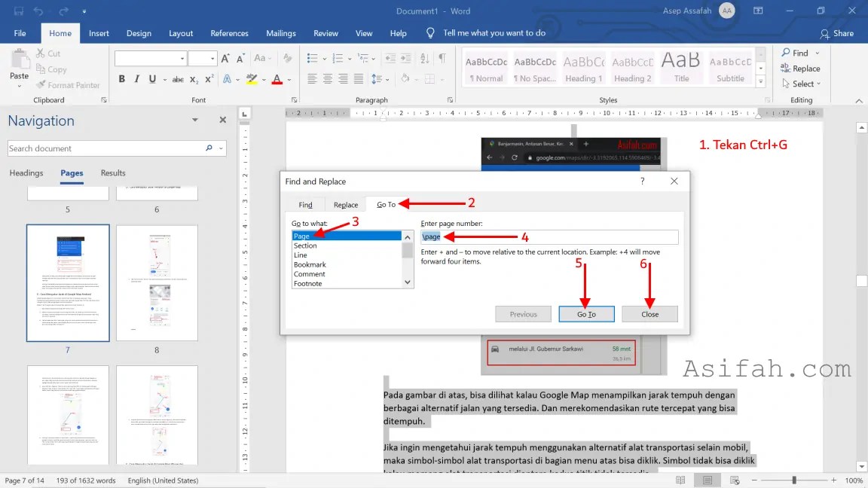The width and height of the screenshot is (868, 488).
Task: Toggle Subscript formatting
Action: click(194, 80)
